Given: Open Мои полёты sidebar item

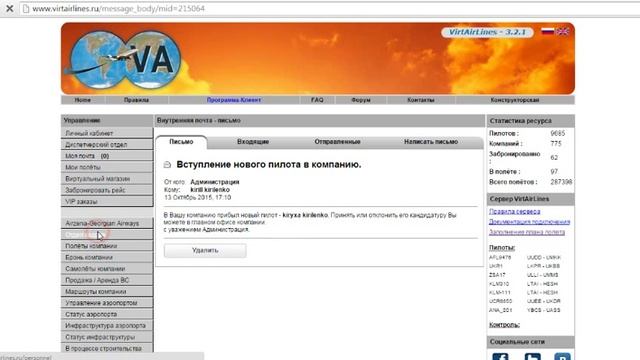Looking at the screenshot, I should 107,167.
